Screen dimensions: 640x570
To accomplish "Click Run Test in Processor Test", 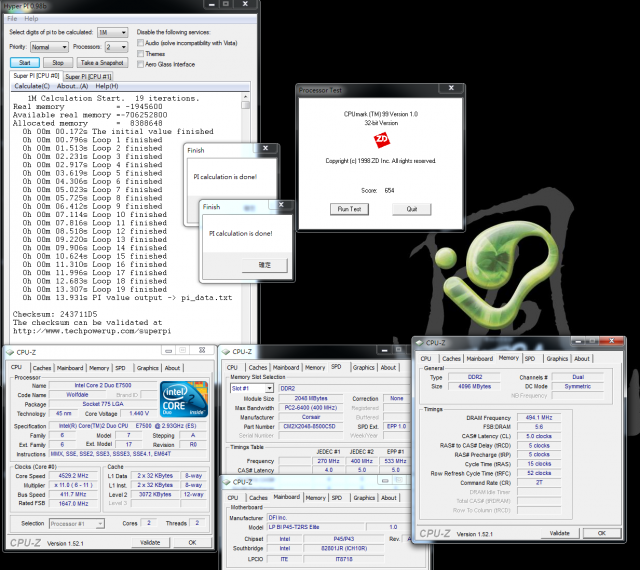I will tap(349, 209).
